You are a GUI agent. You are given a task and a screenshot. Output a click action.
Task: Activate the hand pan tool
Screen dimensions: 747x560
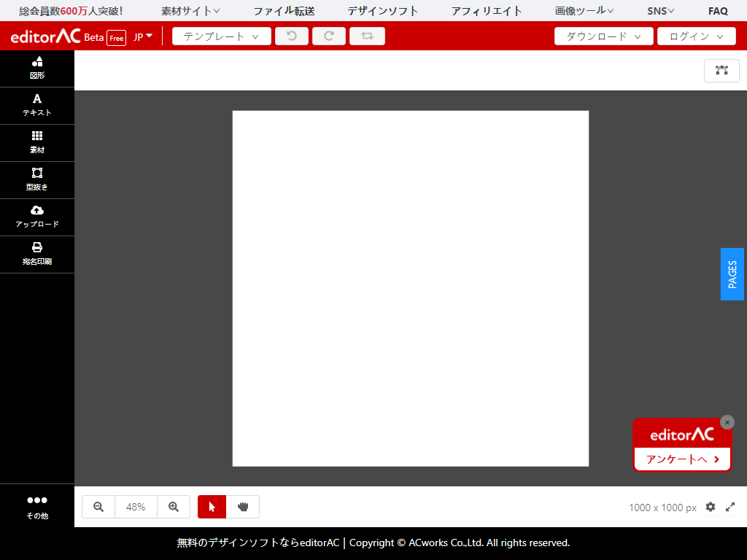point(243,507)
